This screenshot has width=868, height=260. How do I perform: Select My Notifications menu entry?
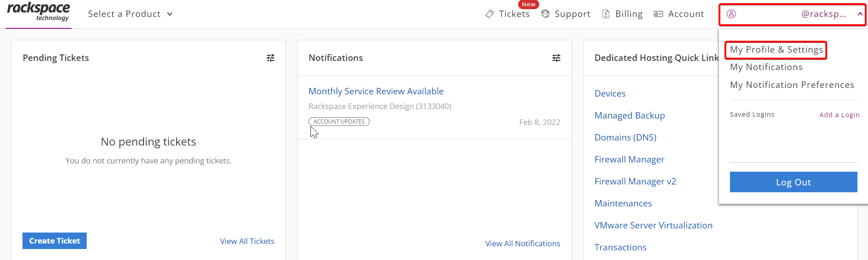point(766,67)
